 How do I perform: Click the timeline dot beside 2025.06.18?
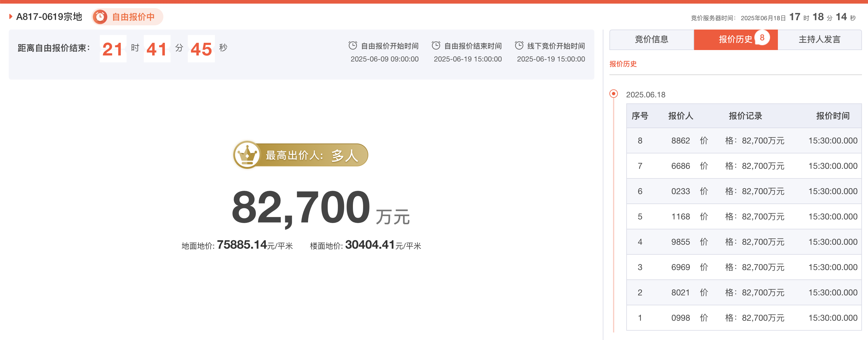pos(614,94)
